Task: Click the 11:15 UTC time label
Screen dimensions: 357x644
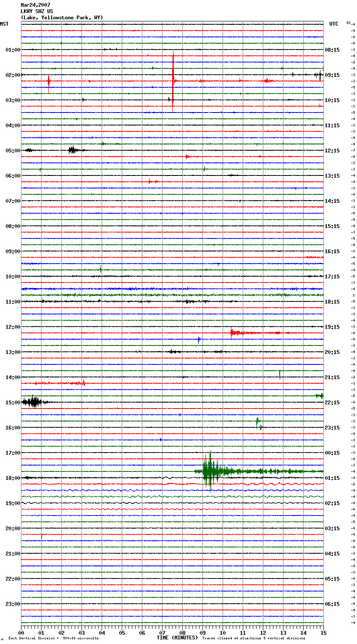Action: tap(332, 125)
